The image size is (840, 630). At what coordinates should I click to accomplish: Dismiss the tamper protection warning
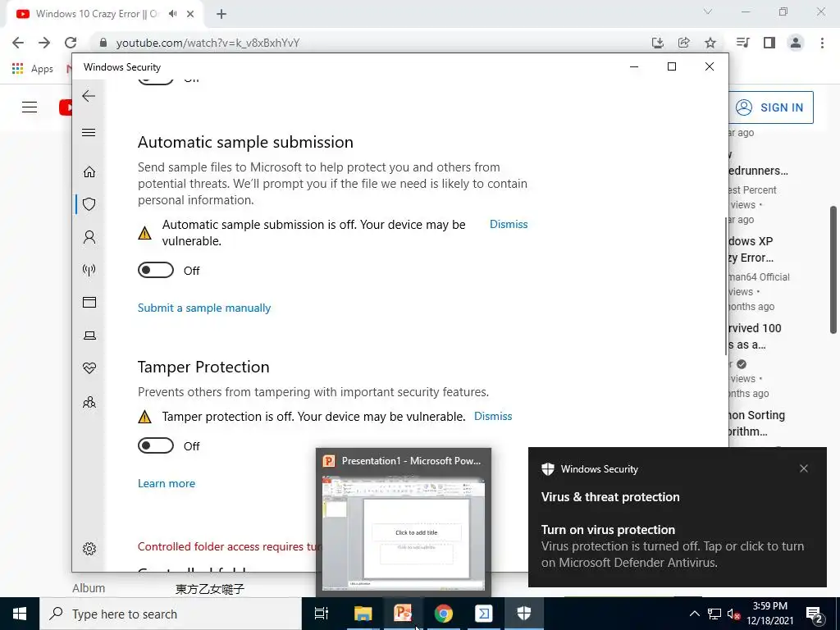[x=493, y=416]
